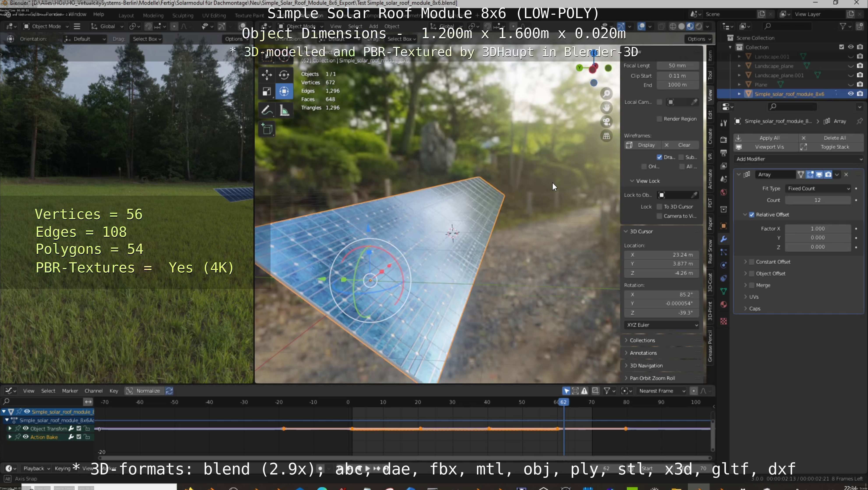Image resolution: width=868 pixels, height=490 pixels.
Task: Open Marker menu in graph editor
Action: tap(70, 391)
